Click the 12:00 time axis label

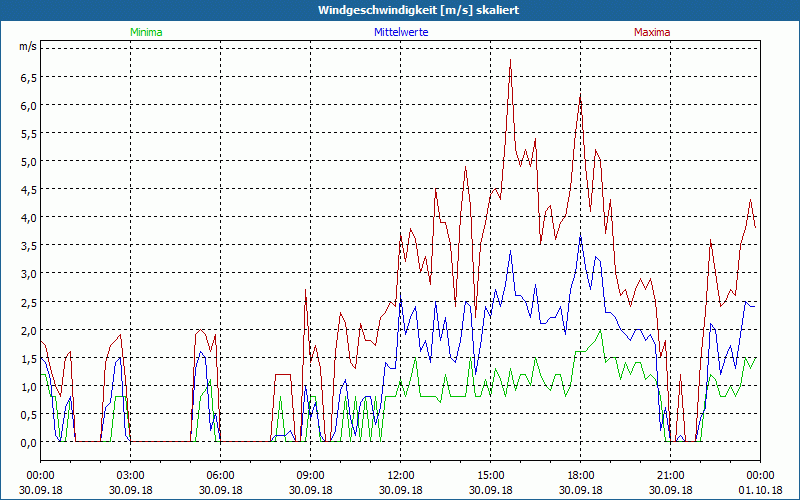coord(400,475)
